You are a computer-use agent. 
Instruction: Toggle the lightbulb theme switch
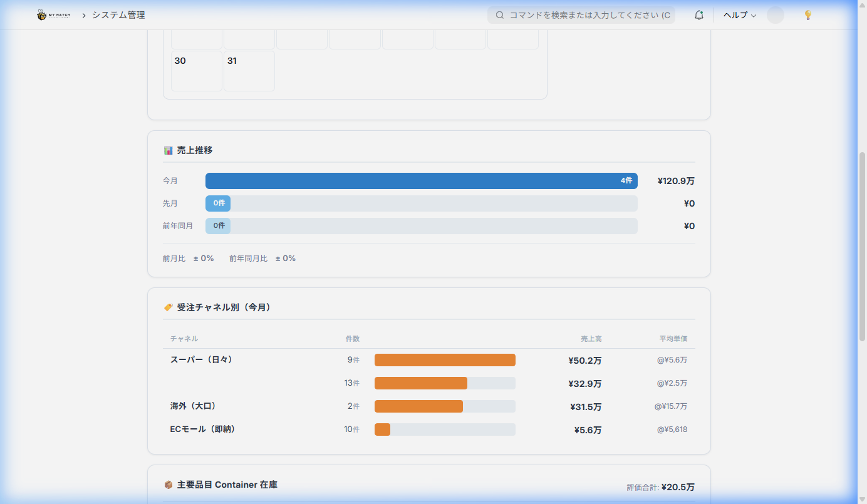(x=807, y=14)
